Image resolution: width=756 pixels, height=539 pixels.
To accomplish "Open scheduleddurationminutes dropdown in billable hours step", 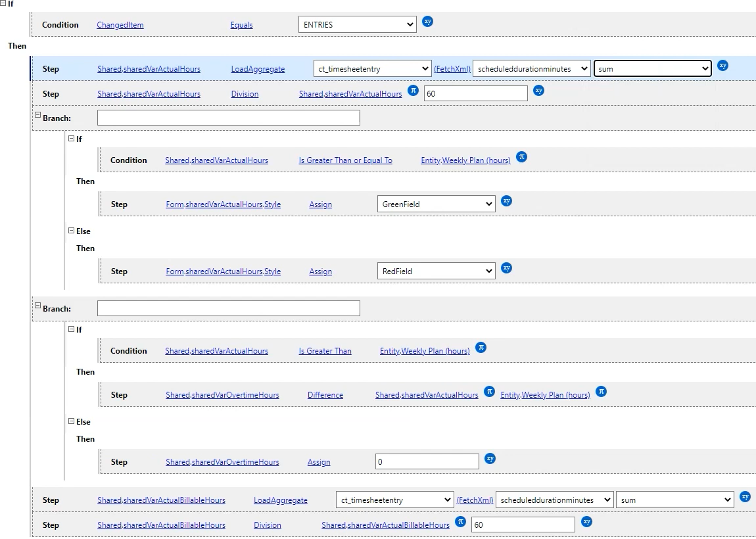I will point(554,500).
